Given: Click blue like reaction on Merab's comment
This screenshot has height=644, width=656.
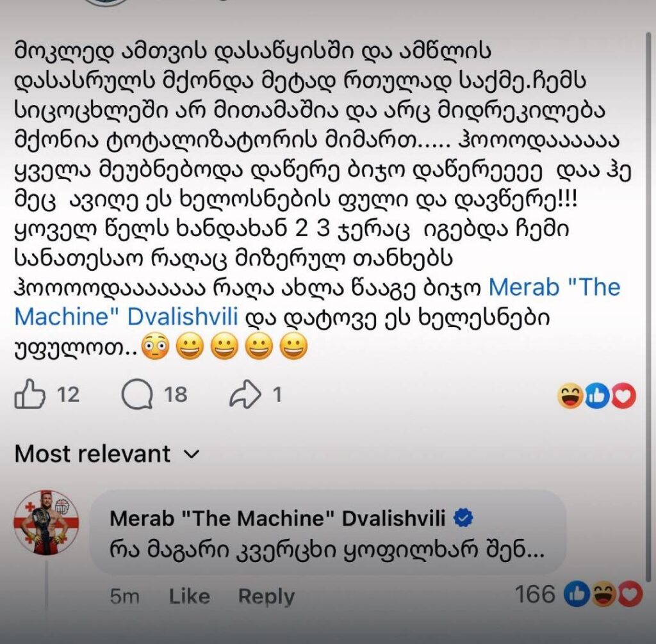Looking at the screenshot, I should click(577, 594).
